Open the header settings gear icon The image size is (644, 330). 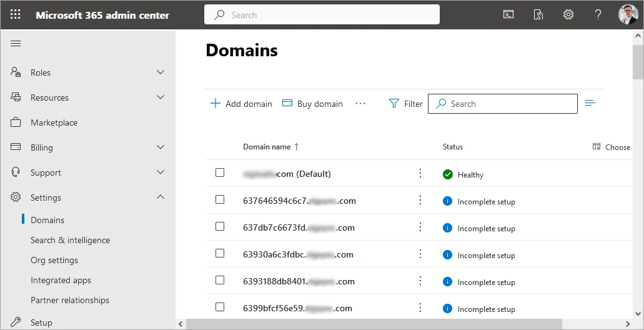point(568,15)
